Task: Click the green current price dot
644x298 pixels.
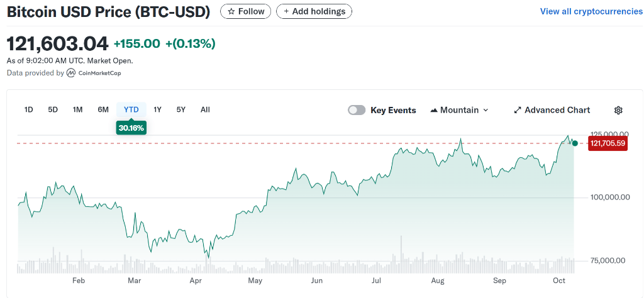Action: click(x=575, y=143)
